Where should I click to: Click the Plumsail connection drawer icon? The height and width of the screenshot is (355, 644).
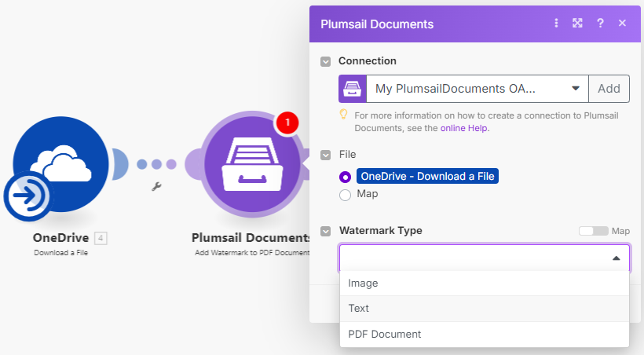[353, 89]
